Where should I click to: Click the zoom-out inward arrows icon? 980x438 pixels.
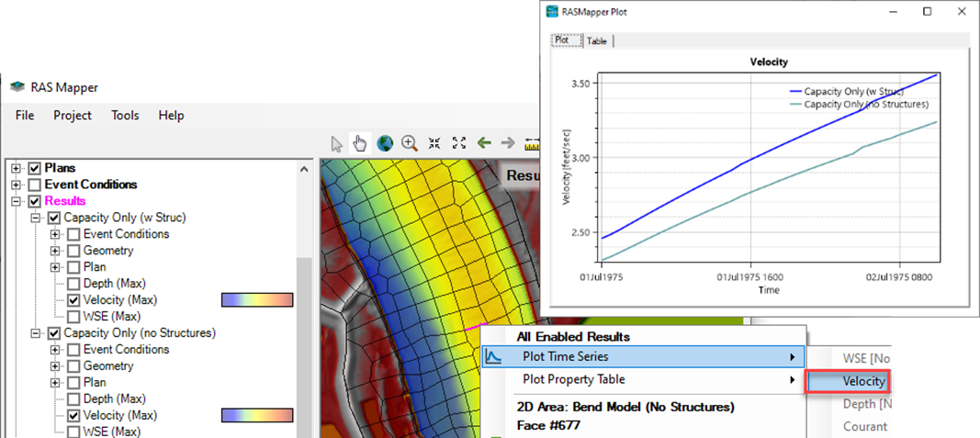pos(434,144)
